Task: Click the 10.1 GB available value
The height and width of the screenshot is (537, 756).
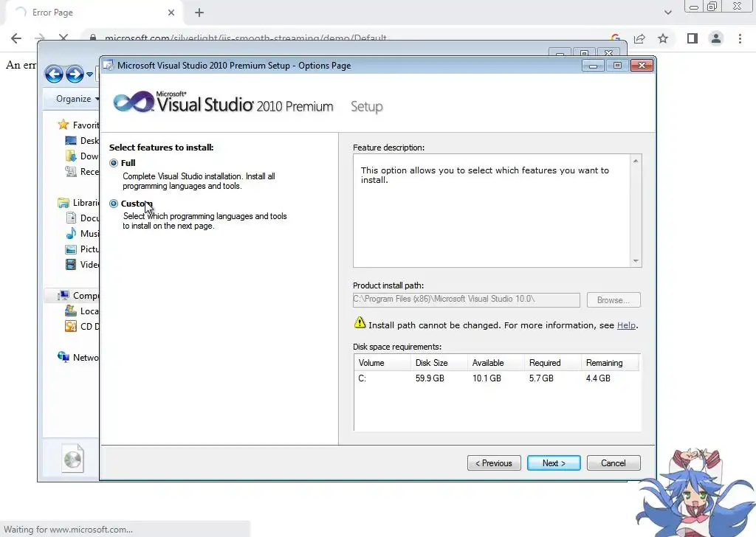Action: 487,378
